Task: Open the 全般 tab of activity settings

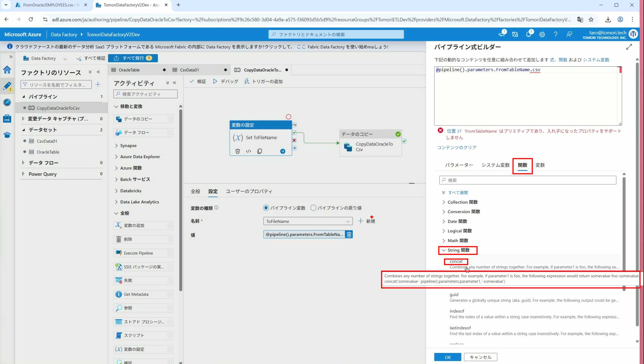Action: 195,191
